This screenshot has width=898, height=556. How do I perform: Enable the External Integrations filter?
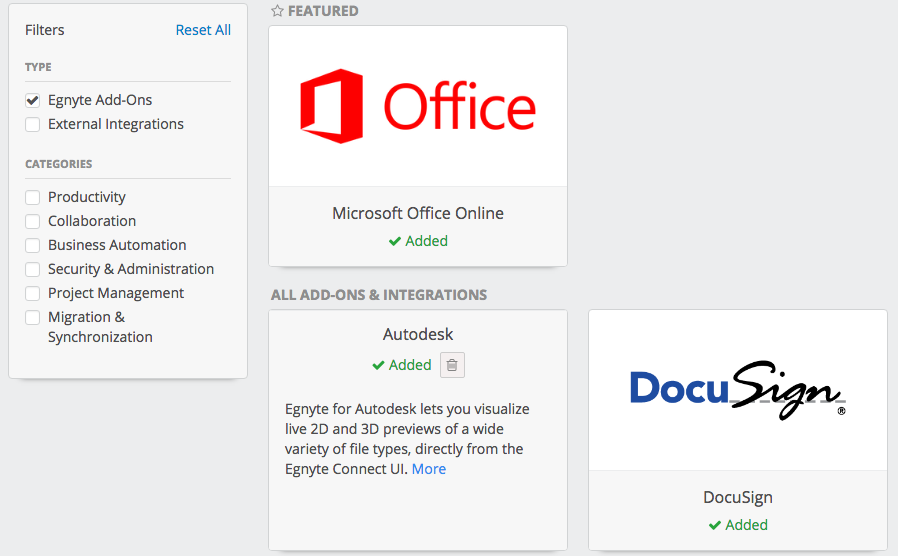click(33, 124)
